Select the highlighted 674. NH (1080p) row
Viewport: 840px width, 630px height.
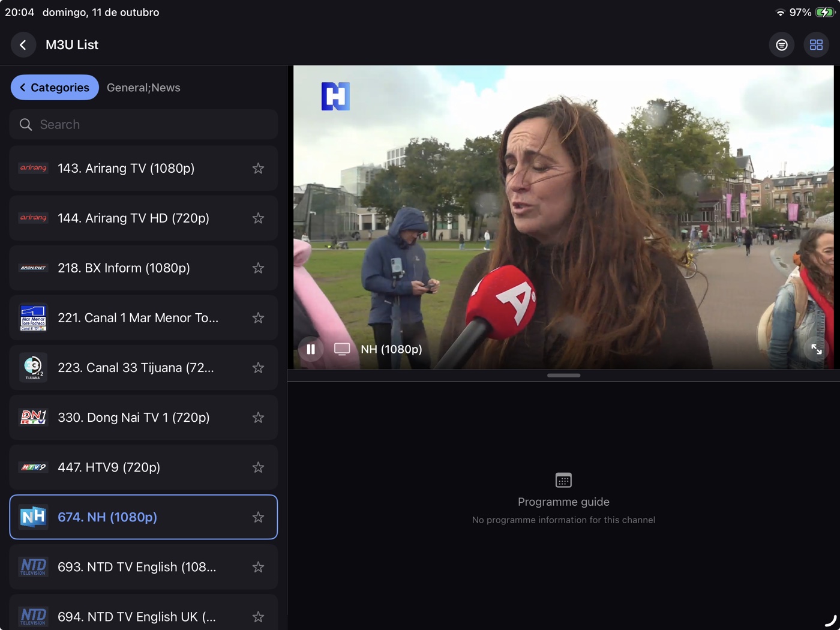pos(143,517)
